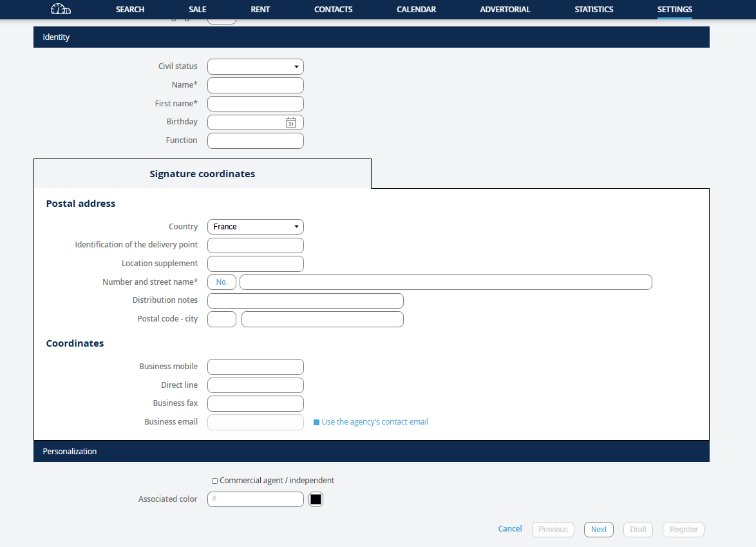
Task: Open the STATISTICS menu item
Action: pos(594,10)
